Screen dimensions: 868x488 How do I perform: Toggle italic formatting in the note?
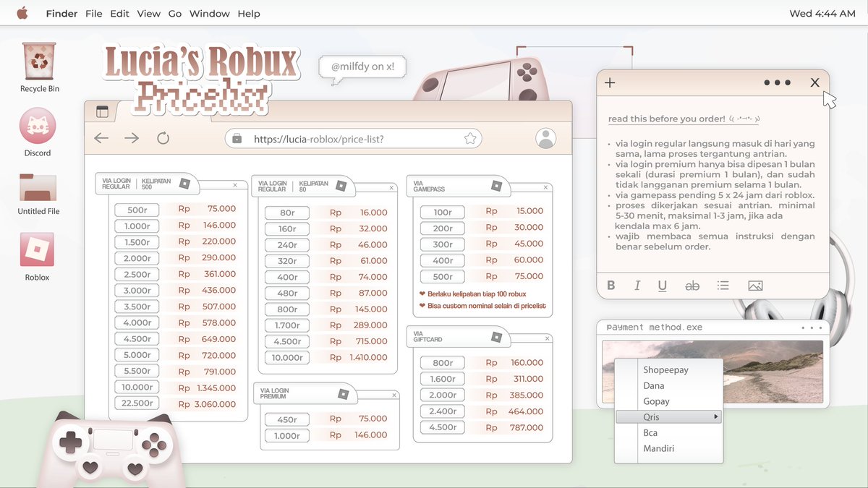pyautogui.click(x=637, y=286)
